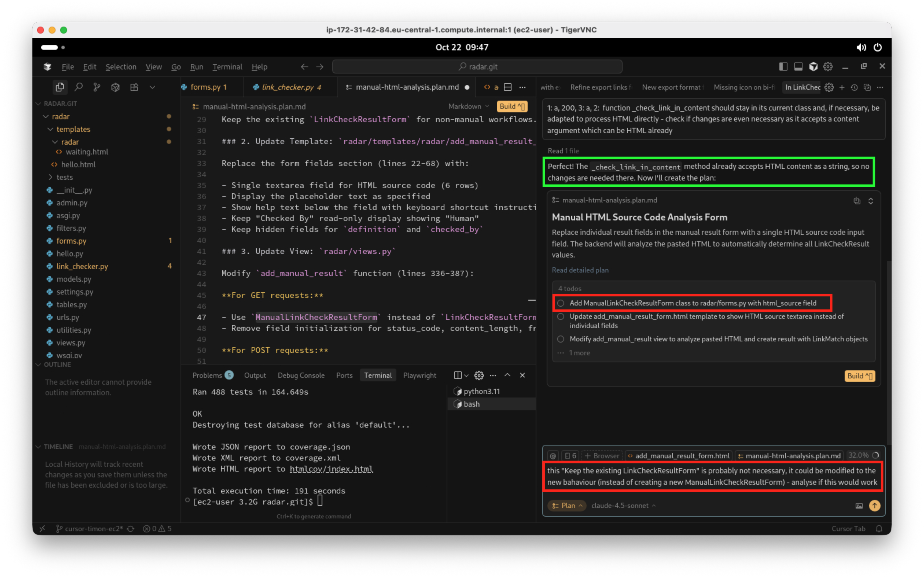Select bash terminal session

(x=471, y=404)
